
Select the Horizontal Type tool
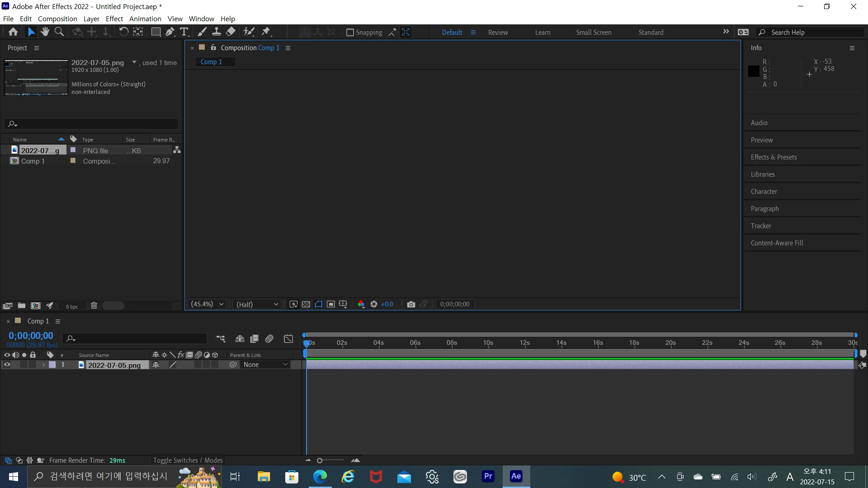184,32
